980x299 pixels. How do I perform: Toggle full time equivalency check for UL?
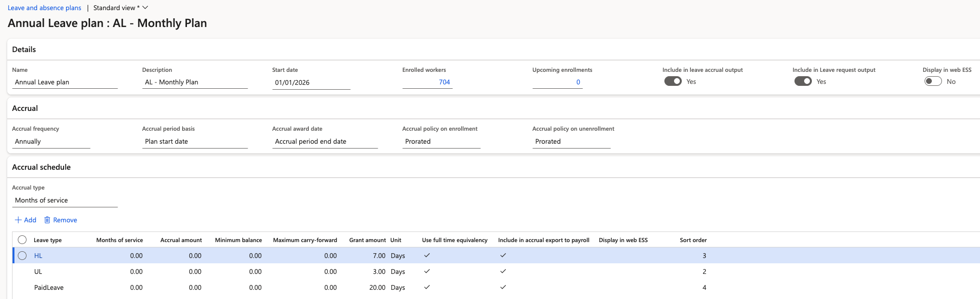[x=427, y=271]
